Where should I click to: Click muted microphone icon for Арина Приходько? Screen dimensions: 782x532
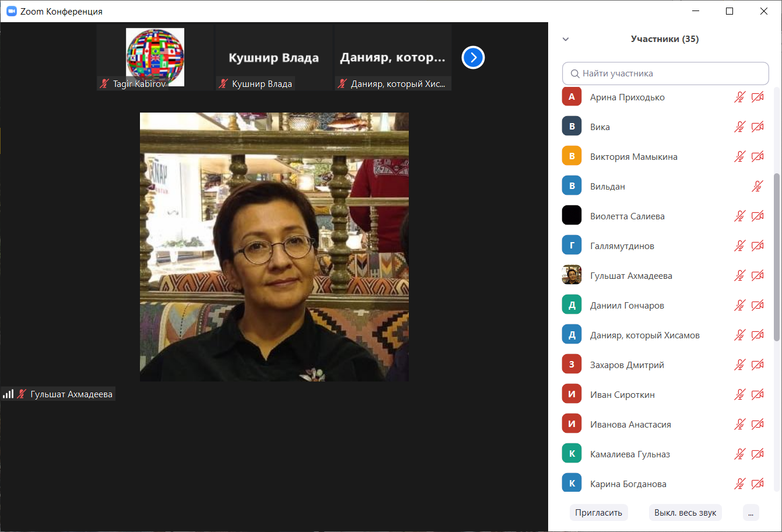coord(739,97)
